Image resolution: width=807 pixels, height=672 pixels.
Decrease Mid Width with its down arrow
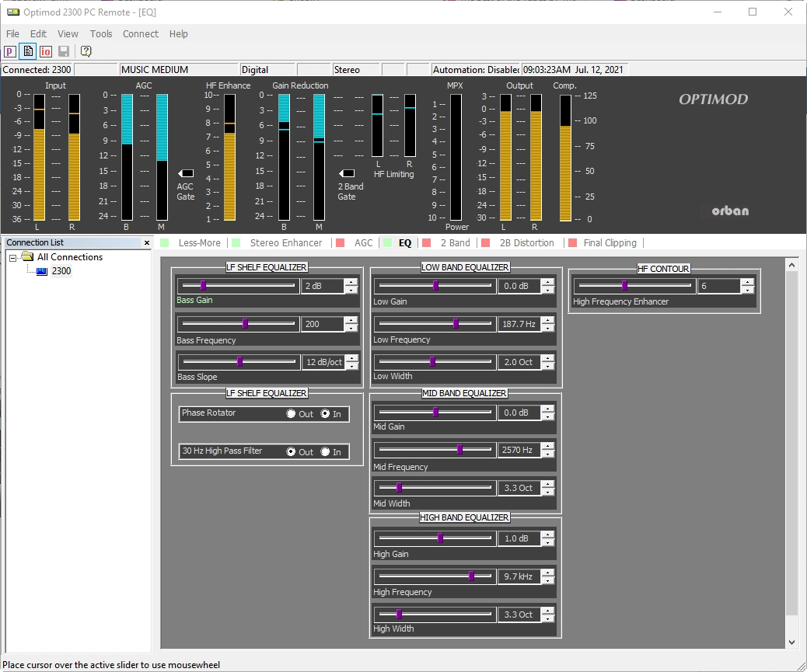548,492
